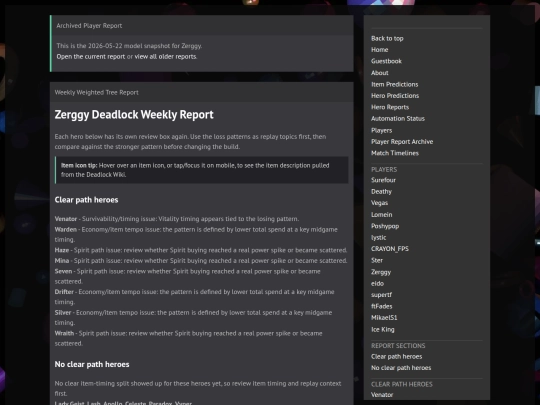This screenshot has height=405, width=540.
Task: Open the Guestbook page
Action: [386, 61]
